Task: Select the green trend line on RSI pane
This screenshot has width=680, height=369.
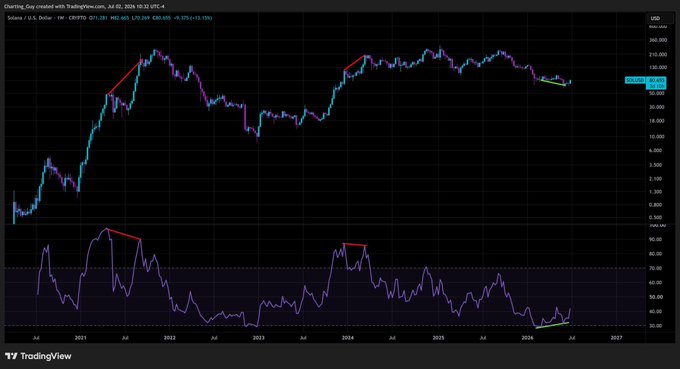Action: (x=552, y=325)
